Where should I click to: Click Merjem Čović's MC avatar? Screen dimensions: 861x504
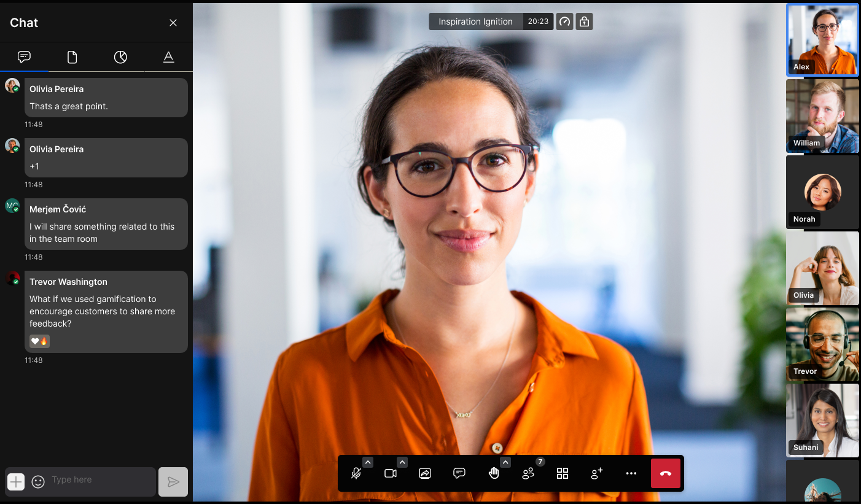pos(12,206)
